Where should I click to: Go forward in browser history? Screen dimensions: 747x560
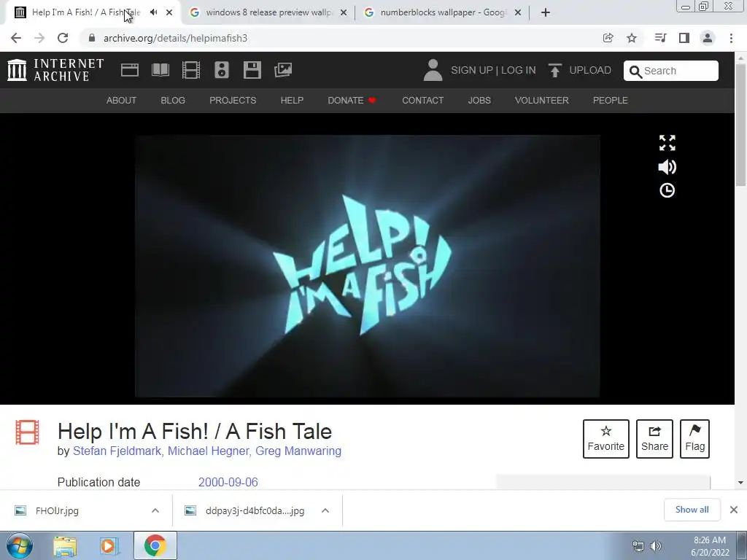click(x=39, y=38)
